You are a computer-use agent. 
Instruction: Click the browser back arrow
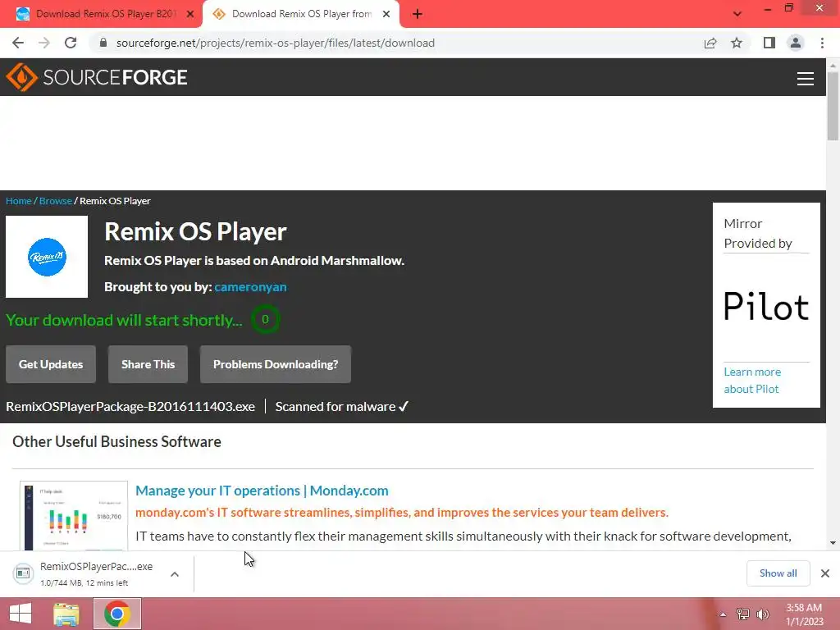(x=18, y=43)
